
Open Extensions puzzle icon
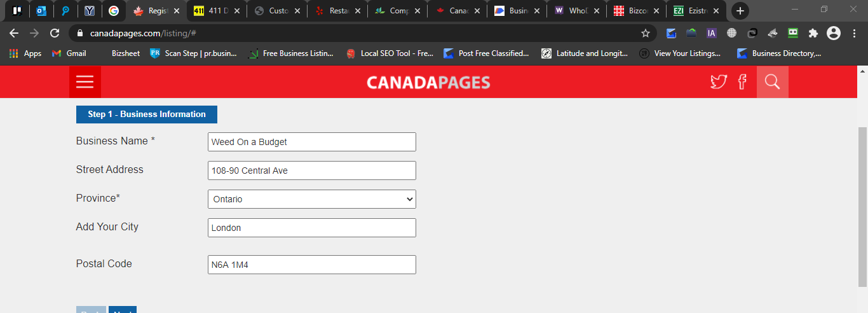(813, 33)
